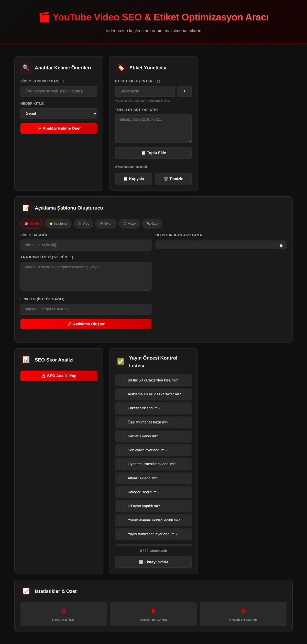The height and width of the screenshot is (644, 307).
Task: Click the trend chart icon beside İstatistikler & Özet
Action: [x=26, y=591]
